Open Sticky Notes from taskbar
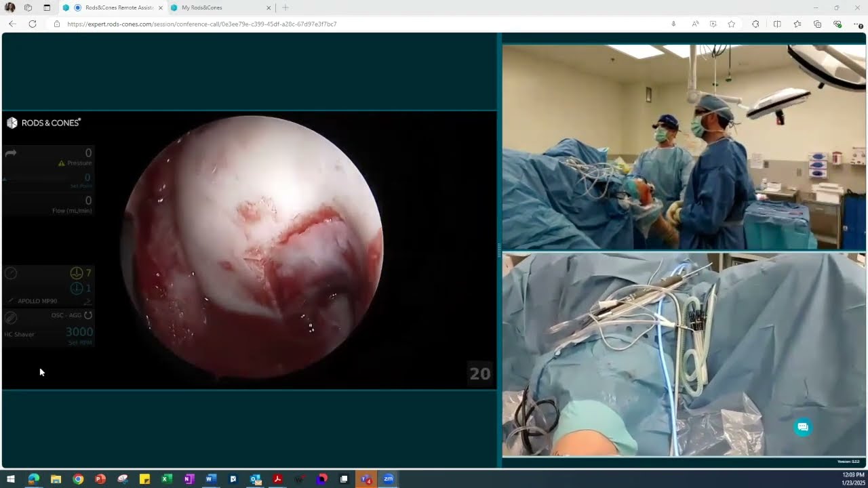The width and height of the screenshot is (868, 488). tap(144, 479)
